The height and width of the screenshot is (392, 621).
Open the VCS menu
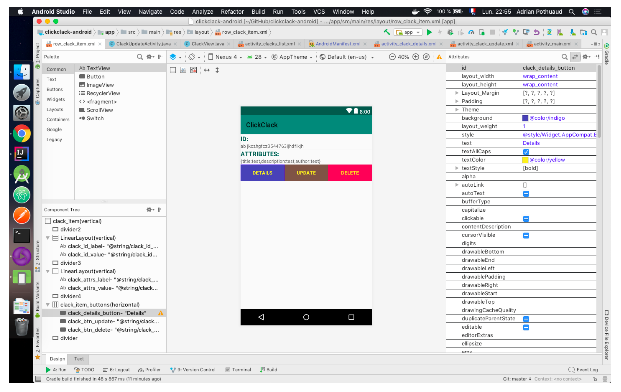coord(319,12)
